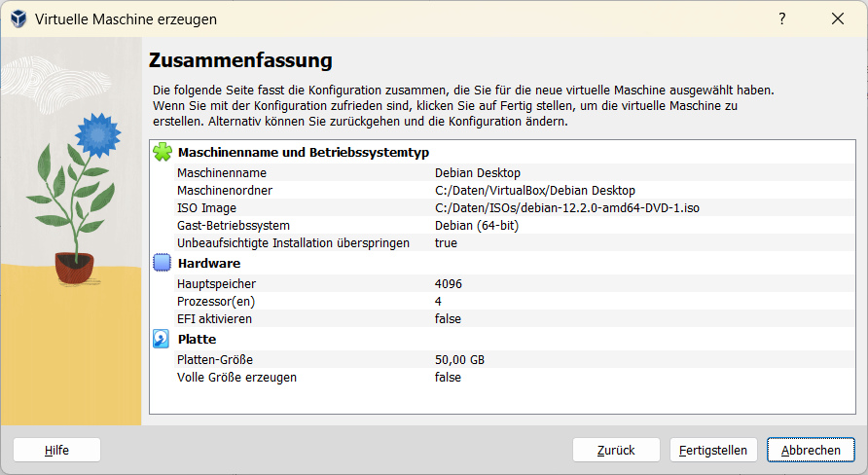The height and width of the screenshot is (475, 868).
Task: Click Unbeaufsichtigte Installation überspringen row
Action: (389, 242)
